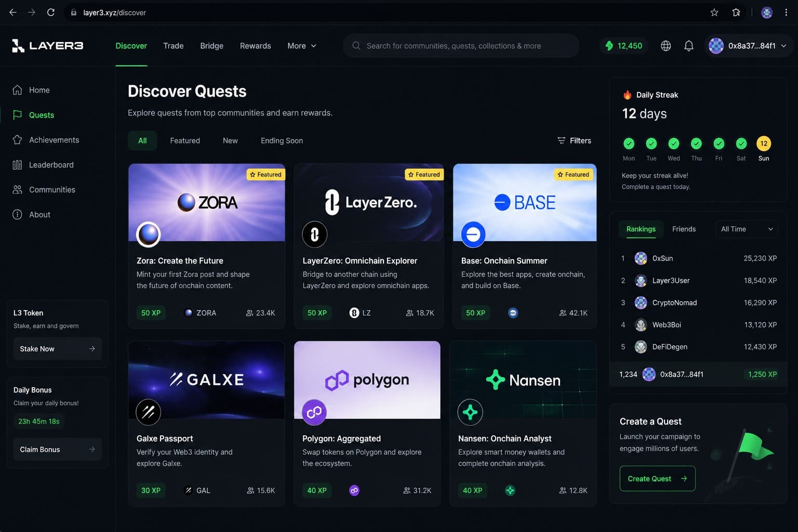The width and height of the screenshot is (798, 532).
Task: Click the Quests flag icon in sidebar
Action: click(x=17, y=115)
